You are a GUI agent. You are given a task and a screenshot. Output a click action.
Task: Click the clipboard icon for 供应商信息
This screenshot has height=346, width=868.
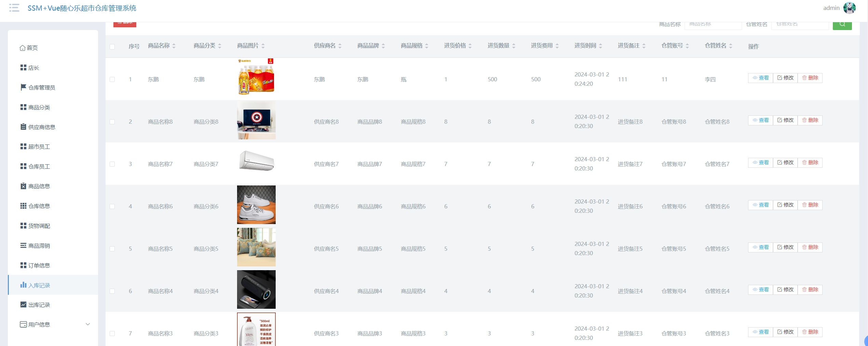click(x=23, y=127)
